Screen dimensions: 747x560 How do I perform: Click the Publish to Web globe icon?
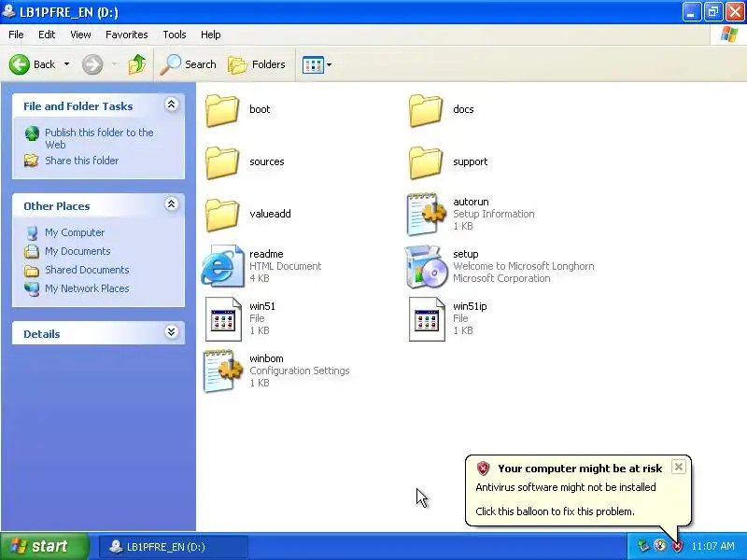(x=32, y=133)
